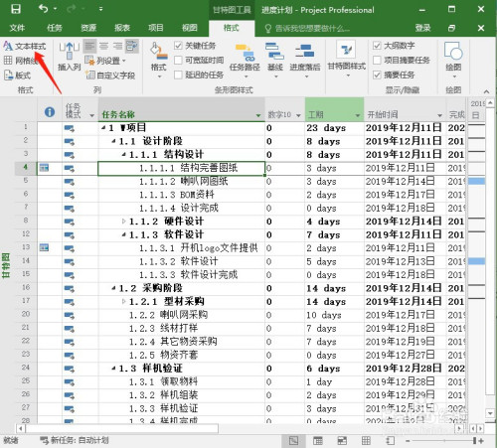Viewport: 497px width, 448px height.
Task: Click zoom in plus button
Action: pos(481,441)
